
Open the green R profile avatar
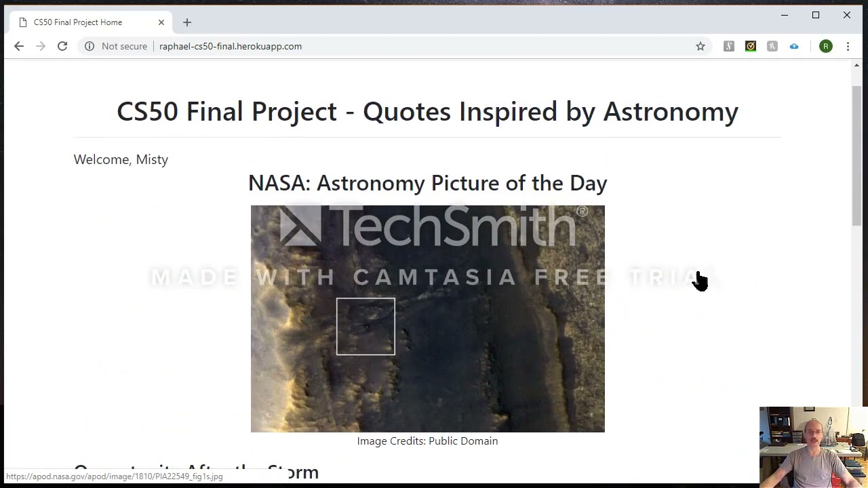826,46
